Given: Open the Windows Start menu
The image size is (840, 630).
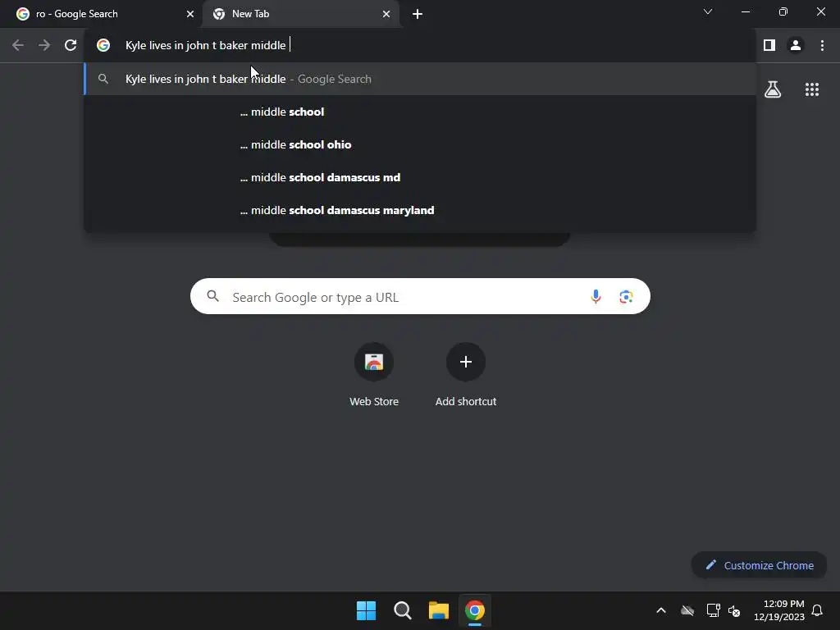Looking at the screenshot, I should point(367,610).
